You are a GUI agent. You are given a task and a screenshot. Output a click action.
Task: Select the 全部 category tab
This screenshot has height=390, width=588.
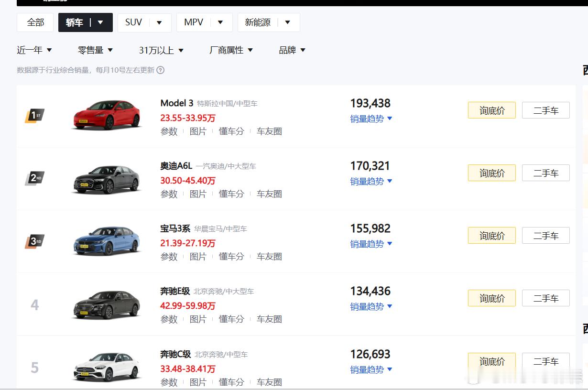click(35, 22)
